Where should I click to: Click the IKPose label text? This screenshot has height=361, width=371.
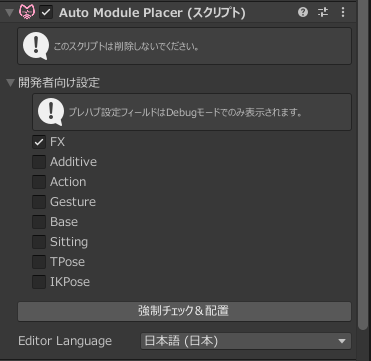click(x=70, y=282)
